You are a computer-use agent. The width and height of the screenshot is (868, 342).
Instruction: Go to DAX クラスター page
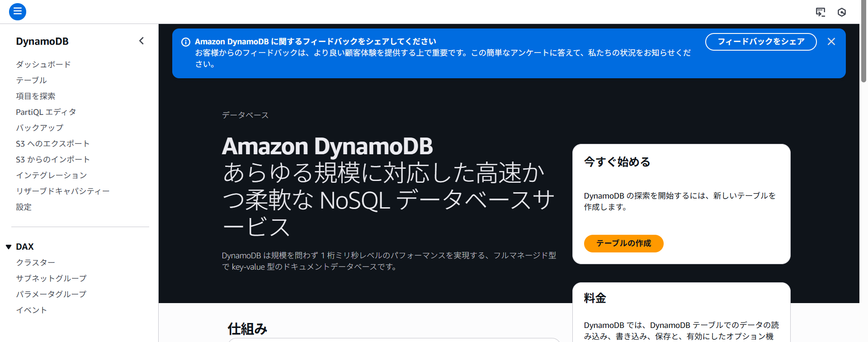coord(36,263)
